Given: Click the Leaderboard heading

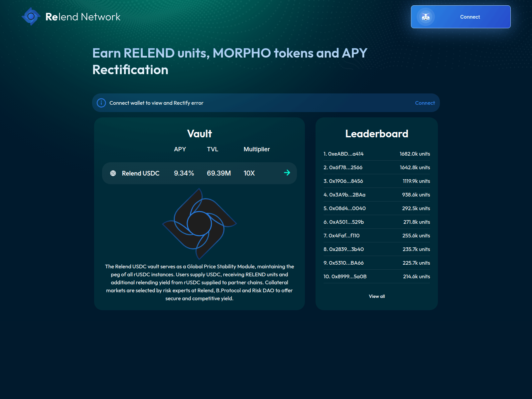Looking at the screenshot, I should click(377, 134).
